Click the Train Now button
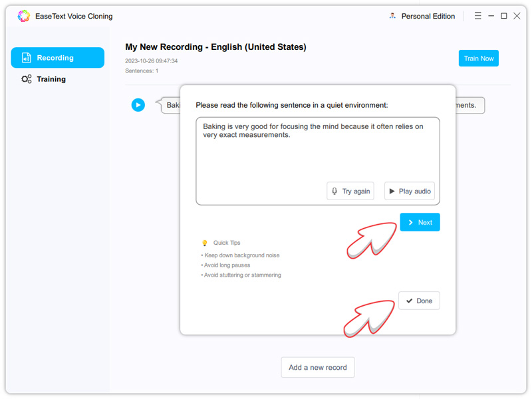This screenshot has height=399, width=532. 478,59
